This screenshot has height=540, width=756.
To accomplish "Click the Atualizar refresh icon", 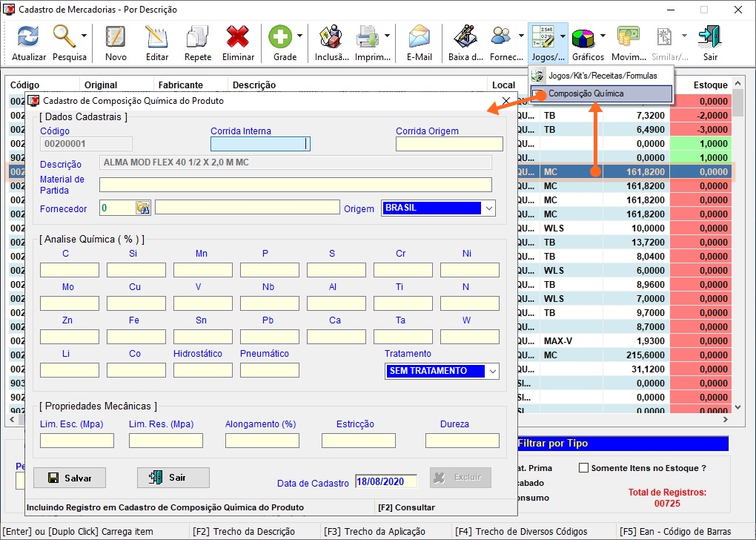I will pyautogui.click(x=29, y=37).
